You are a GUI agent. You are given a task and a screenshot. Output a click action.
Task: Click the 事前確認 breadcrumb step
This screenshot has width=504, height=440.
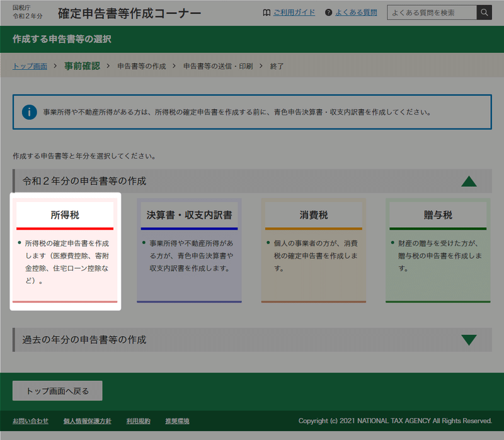(83, 66)
